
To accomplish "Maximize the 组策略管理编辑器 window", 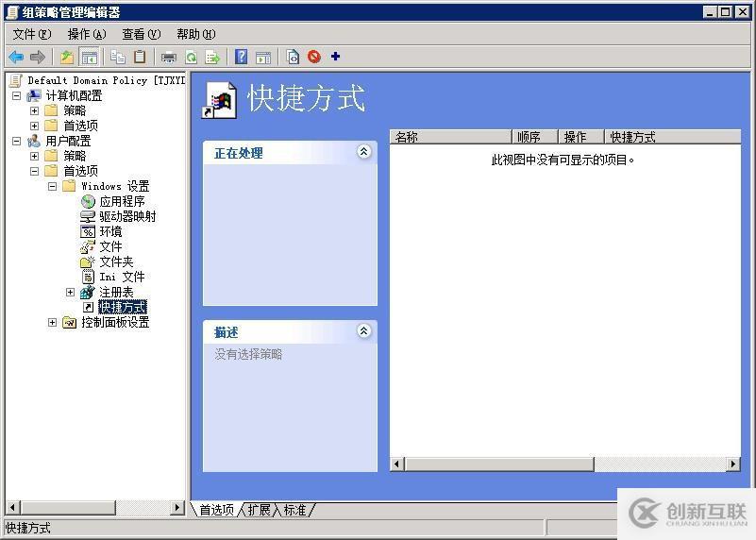I will pos(725,12).
